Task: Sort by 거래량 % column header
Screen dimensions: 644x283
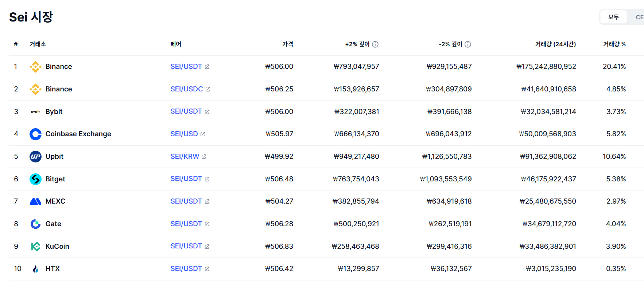Action: (x=614, y=44)
